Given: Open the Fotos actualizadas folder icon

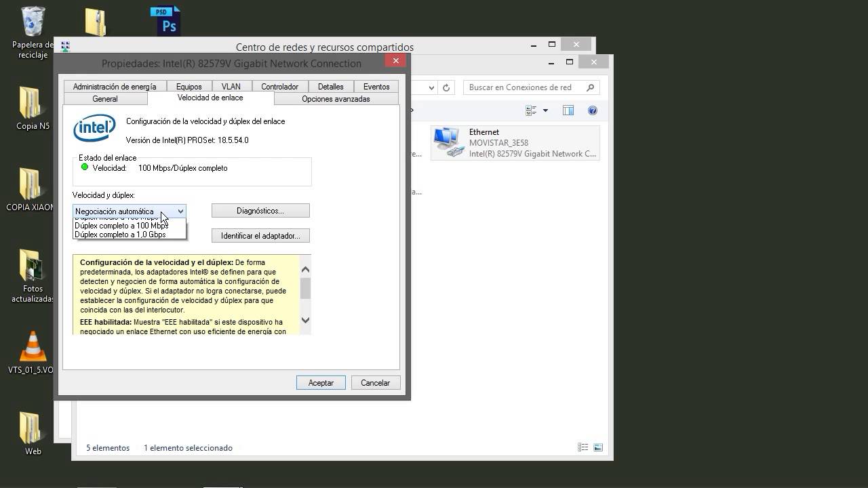Looking at the screenshot, I should 31,265.
